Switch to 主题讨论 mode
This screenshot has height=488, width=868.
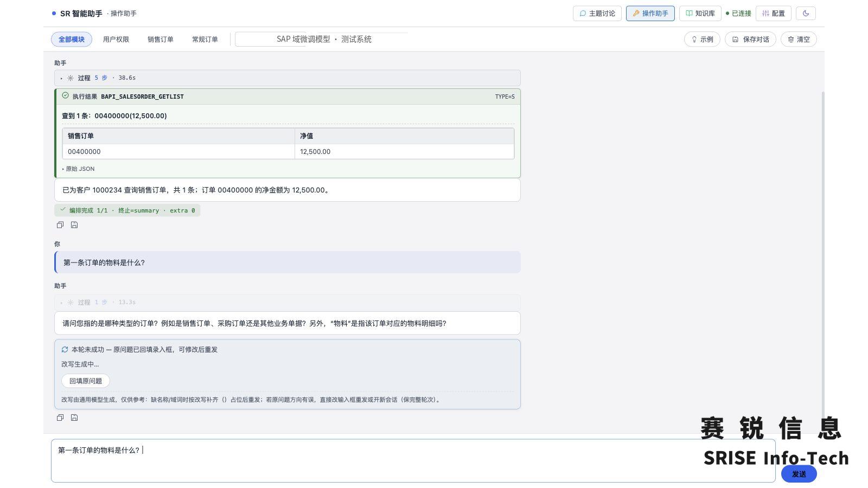[597, 14]
